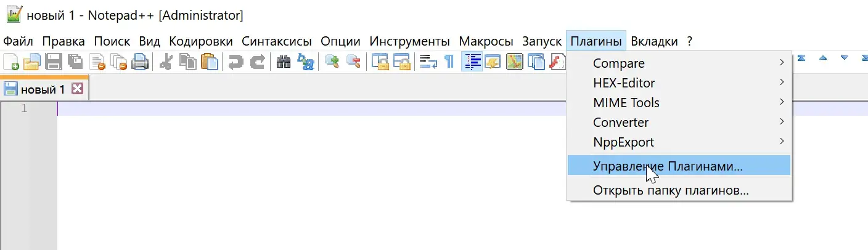
Task: Open the 'Поиск' menu
Action: pyautogui.click(x=112, y=41)
